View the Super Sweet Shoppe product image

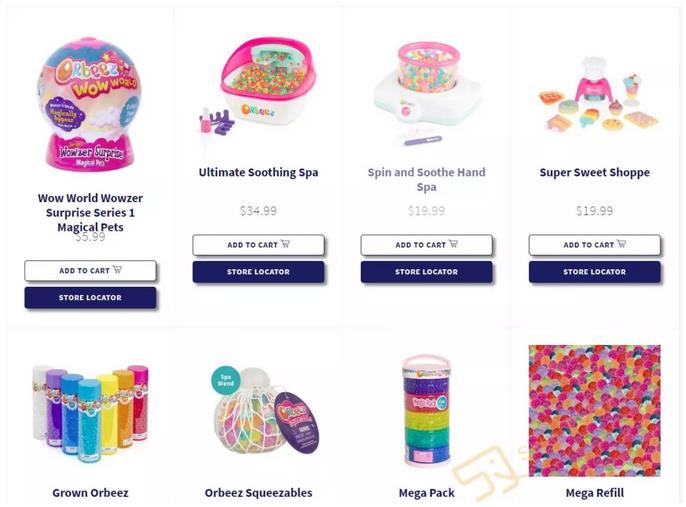click(x=598, y=94)
